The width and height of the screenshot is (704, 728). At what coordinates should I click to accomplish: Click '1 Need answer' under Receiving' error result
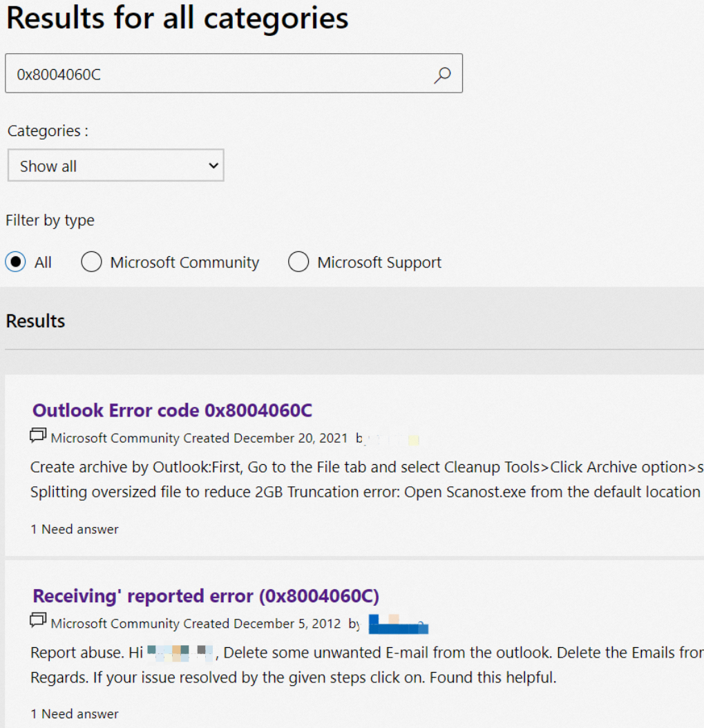point(75,713)
